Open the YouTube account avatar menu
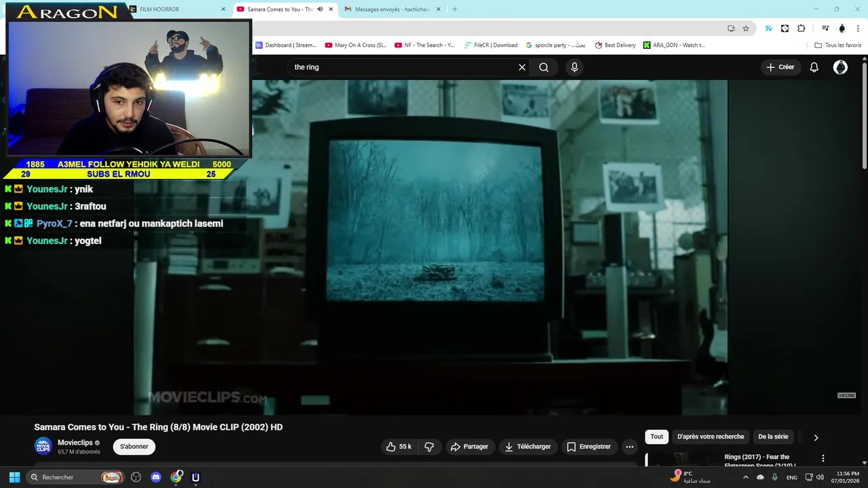This screenshot has width=868, height=488. coord(840,67)
